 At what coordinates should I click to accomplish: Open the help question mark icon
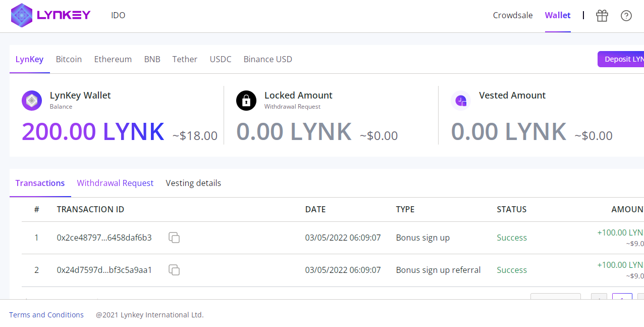click(626, 16)
